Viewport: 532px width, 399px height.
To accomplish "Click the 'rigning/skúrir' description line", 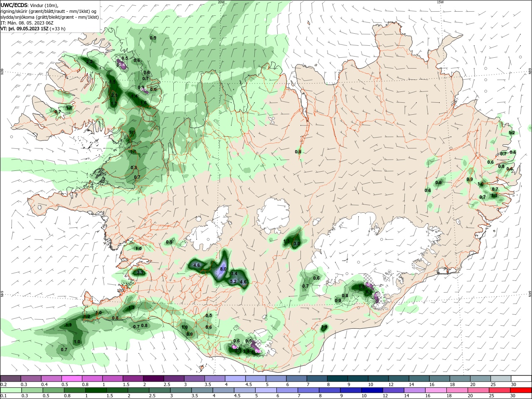I will tap(49, 11).
